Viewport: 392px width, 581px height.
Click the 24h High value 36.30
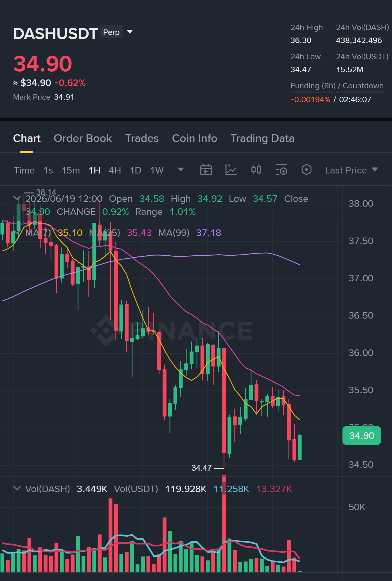[301, 40]
